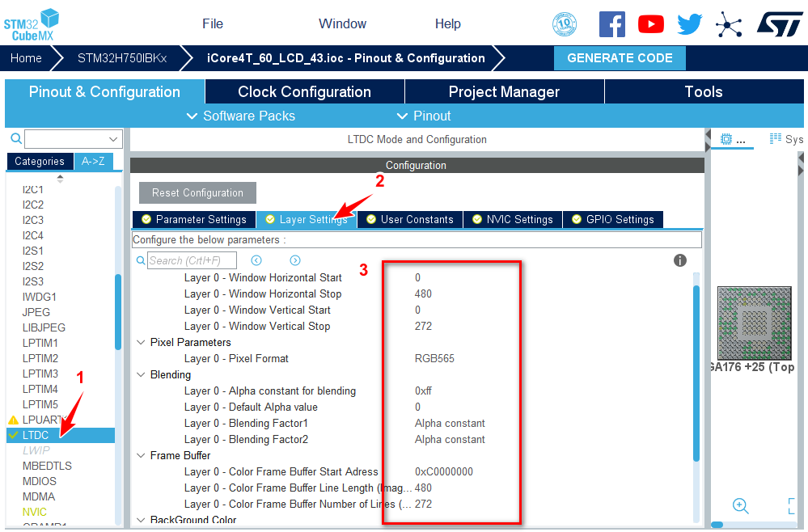Zoom in on the chip view
This screenshot has height=532, width=808.
coord(740,505)
